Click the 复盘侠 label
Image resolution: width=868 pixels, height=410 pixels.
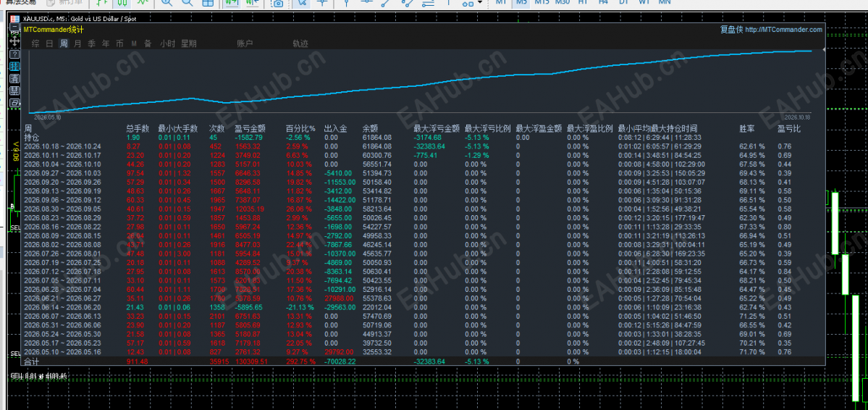coord(731,30)
